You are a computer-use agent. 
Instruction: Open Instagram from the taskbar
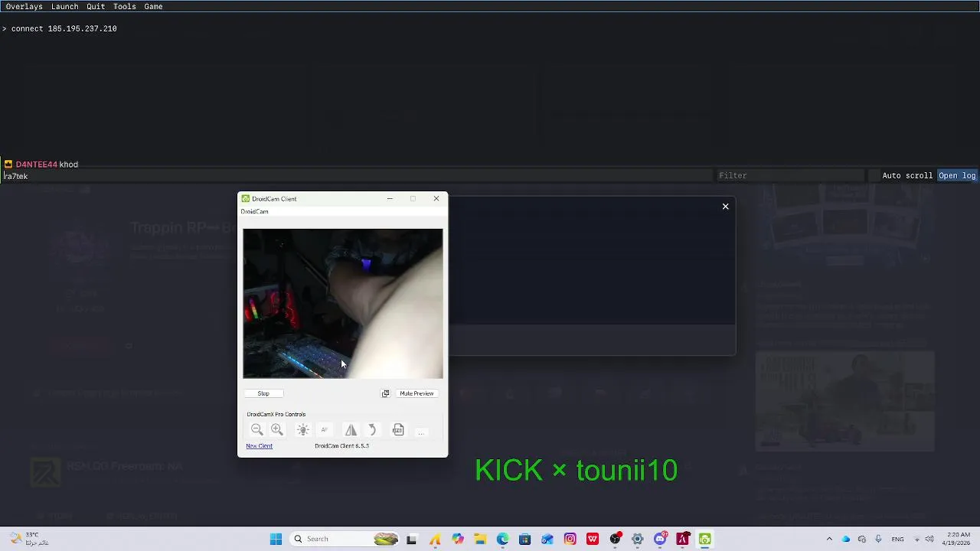pos(570,540)
